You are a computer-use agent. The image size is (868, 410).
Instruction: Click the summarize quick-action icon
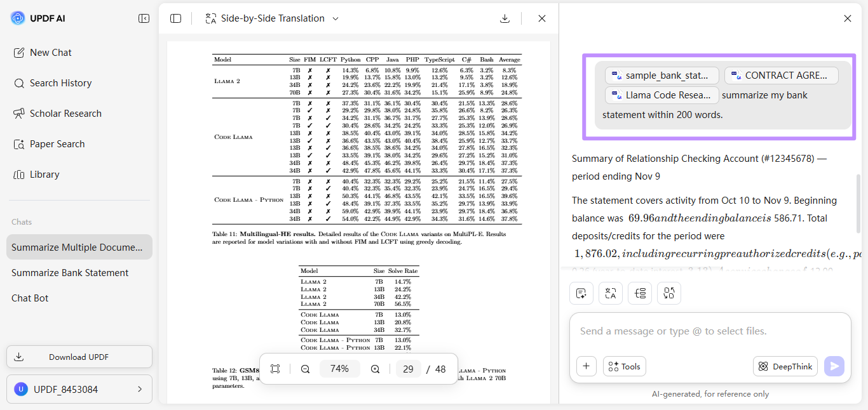[x=581, y=293]
